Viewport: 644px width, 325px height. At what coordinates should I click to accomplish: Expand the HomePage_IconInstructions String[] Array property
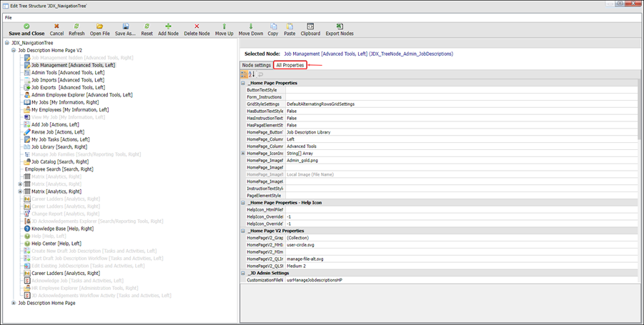coord(243,153)
